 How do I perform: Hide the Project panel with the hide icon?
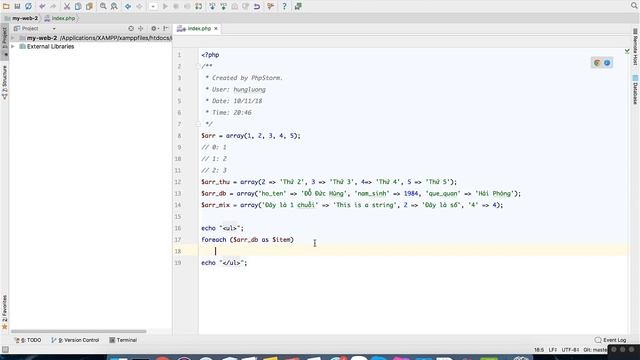(x=165, y=29)
